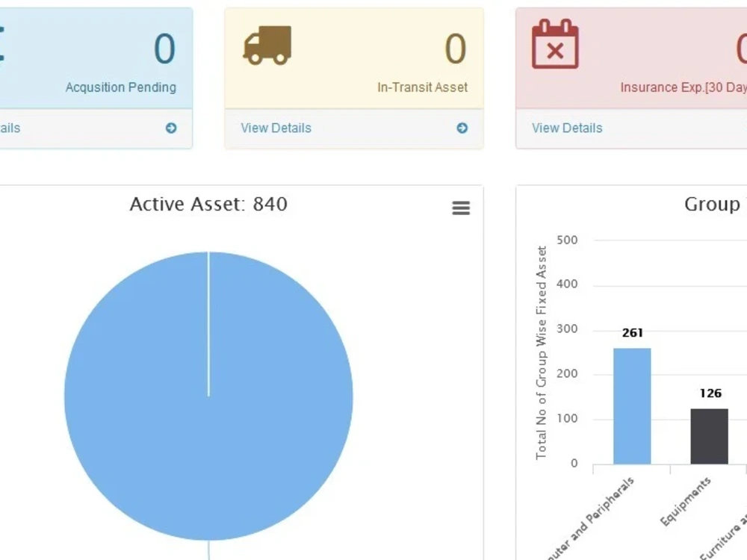Open View Details for In-Transit Asset
This screenshot has height=560, width=747.
pos(276,128)
